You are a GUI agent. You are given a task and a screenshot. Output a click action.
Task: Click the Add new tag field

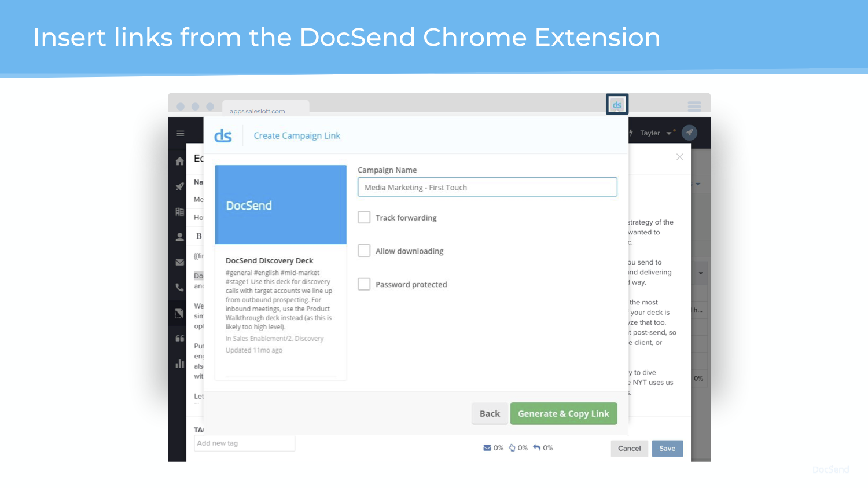pyautogui.click(x=244, y=443)
